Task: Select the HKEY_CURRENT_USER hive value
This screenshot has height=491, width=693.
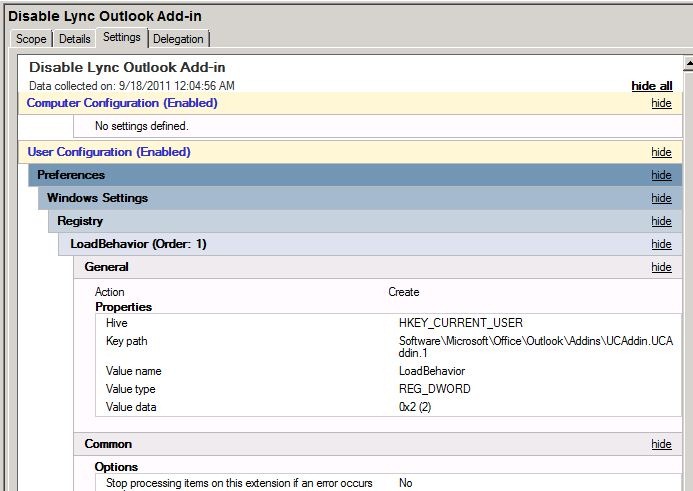Action: tap(461, 323)
